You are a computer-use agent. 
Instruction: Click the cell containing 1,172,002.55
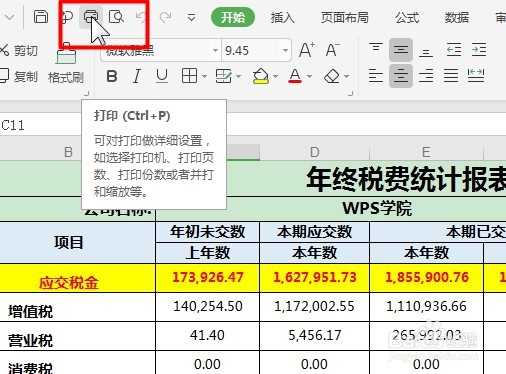click(x=314, y=307)
